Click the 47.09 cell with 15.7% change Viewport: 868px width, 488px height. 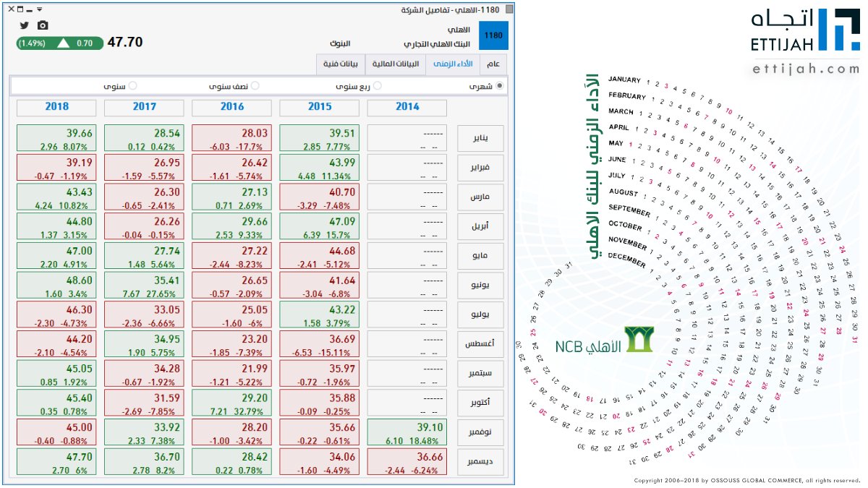pos(320,227)
